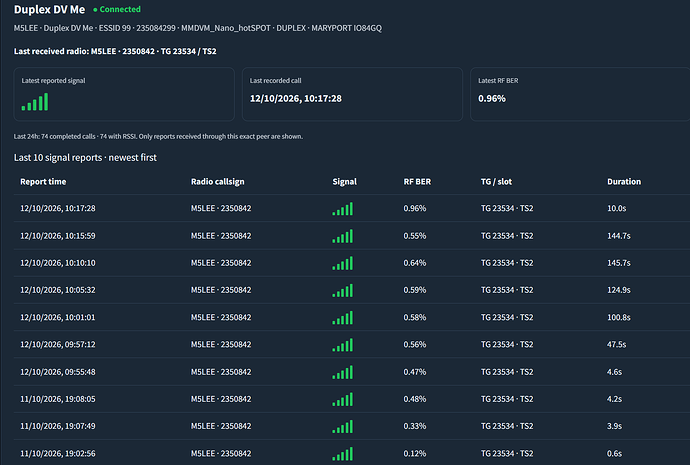Click report time 11/10/2026, 19:08:05
This screenshot has height=465, width=690.
click(58, 399)
